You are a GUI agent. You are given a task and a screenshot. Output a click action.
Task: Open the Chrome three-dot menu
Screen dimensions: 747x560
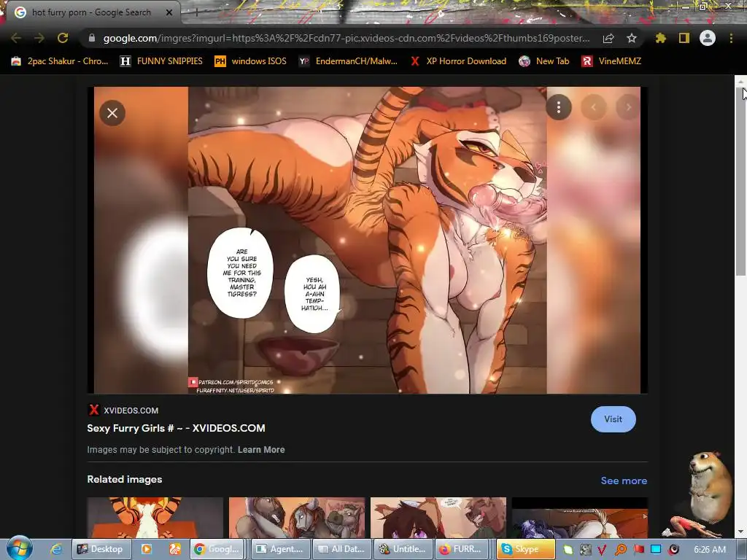tap(731, 38)
